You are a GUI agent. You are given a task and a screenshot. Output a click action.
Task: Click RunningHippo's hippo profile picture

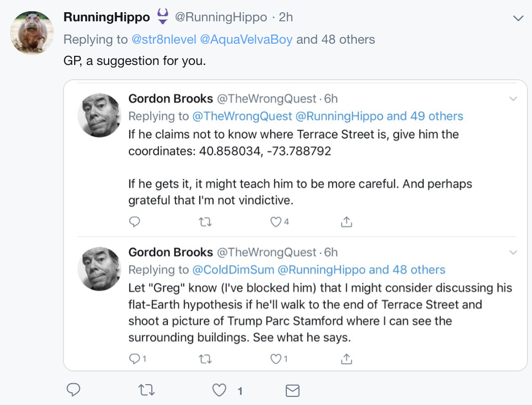32,33
